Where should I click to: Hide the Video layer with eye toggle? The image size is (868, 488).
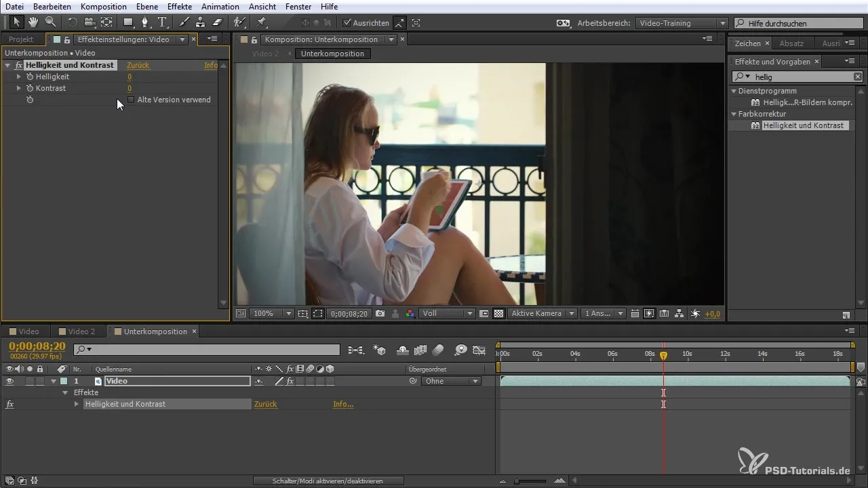pyautogui.click(x=9, y=381)
